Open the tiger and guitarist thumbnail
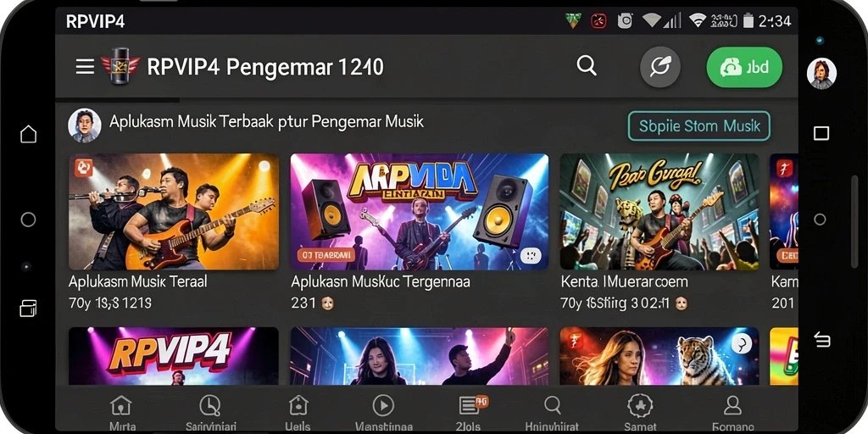The height and width of the screenshot is (434, 868). (659, 211)
